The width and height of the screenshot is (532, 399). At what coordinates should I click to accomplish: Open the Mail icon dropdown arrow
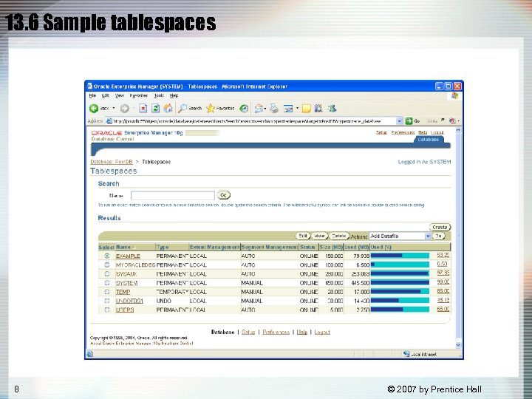coord(265,108)
